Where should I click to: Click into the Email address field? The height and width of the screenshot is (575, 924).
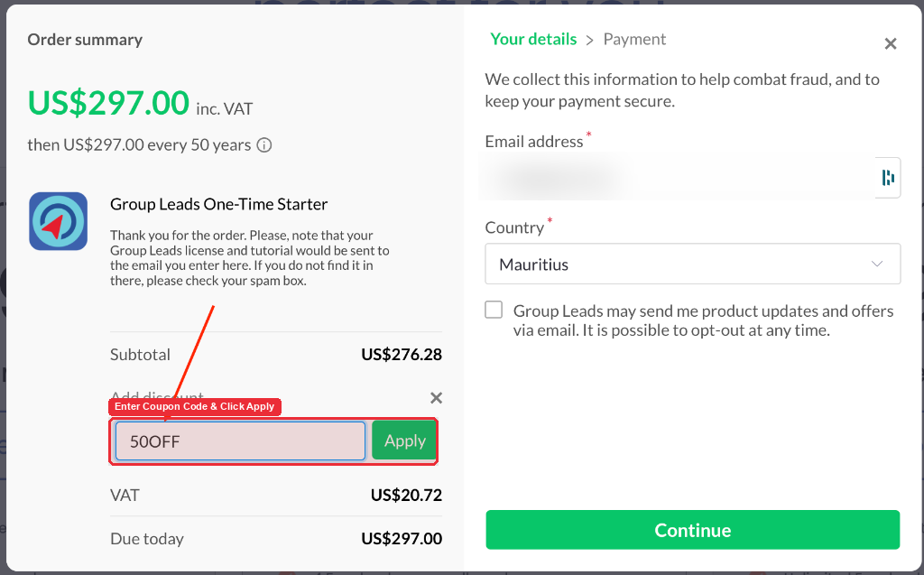(679, 177)
